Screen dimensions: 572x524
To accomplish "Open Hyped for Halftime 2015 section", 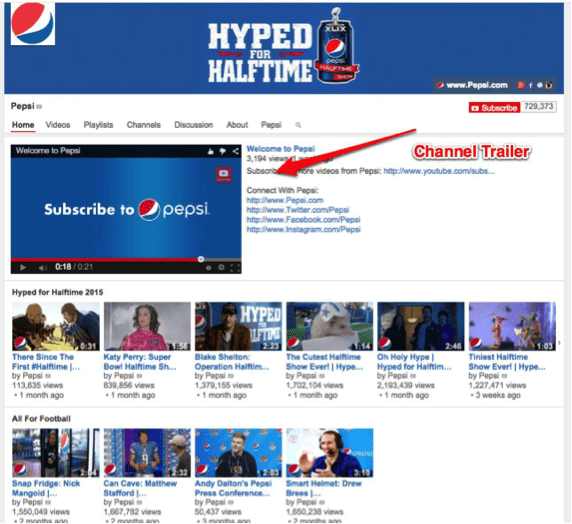I will (x=57, y=292).
